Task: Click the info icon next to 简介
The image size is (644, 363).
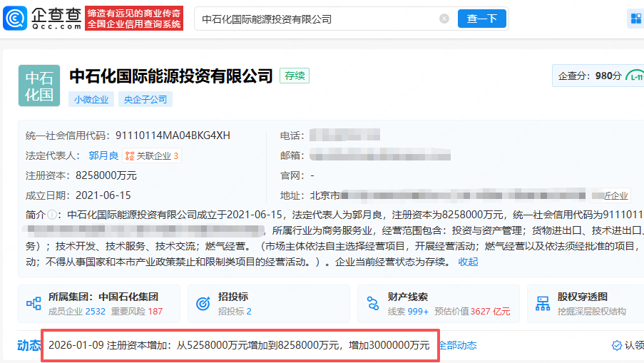Action: pos(52,215)
